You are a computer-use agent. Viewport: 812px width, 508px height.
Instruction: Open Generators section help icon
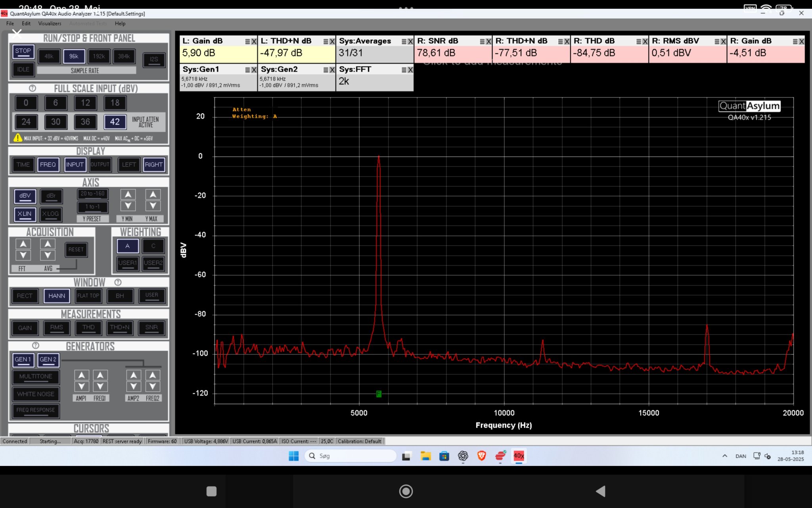click(36, 345)
